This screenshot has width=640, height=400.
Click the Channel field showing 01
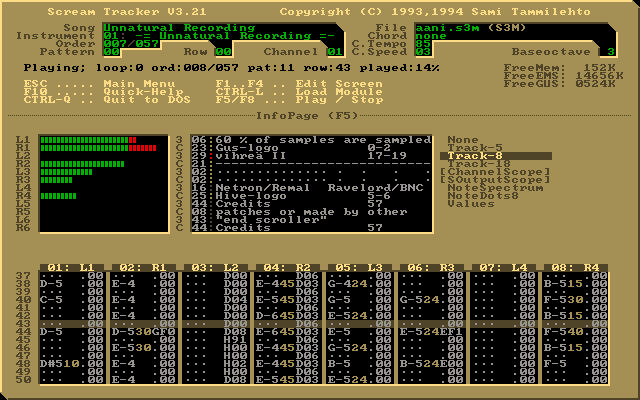coord(335,52)
